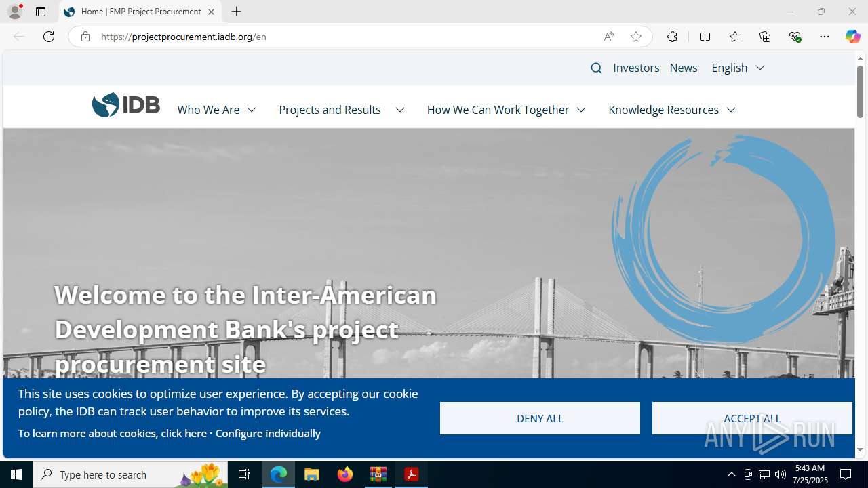Open the Knowledge Resources menu
Viewport: 868px width, 488px height.
(663, 110)
